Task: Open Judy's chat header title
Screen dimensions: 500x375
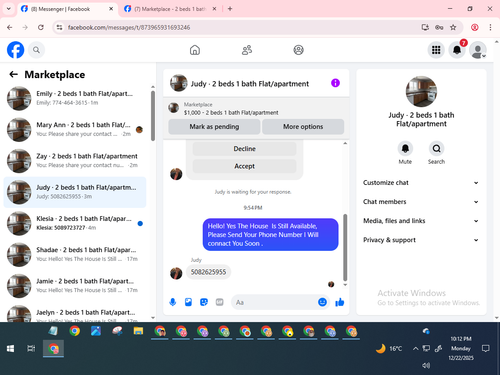Action: pos(250,84)
